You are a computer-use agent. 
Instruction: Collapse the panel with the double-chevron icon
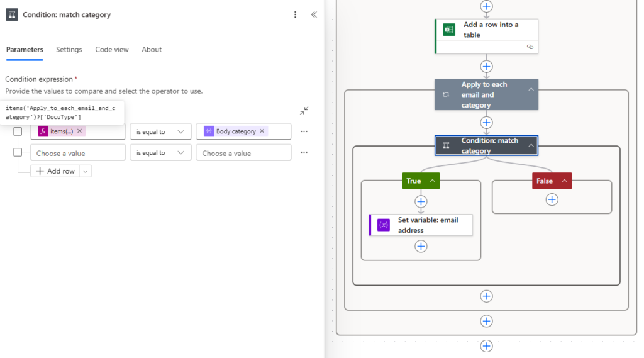pos(314,15)
